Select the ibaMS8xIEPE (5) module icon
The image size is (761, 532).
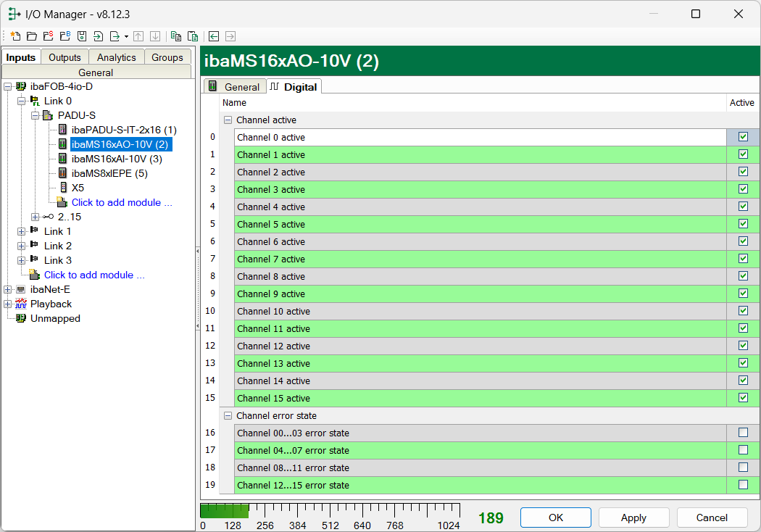coord(63,173)
